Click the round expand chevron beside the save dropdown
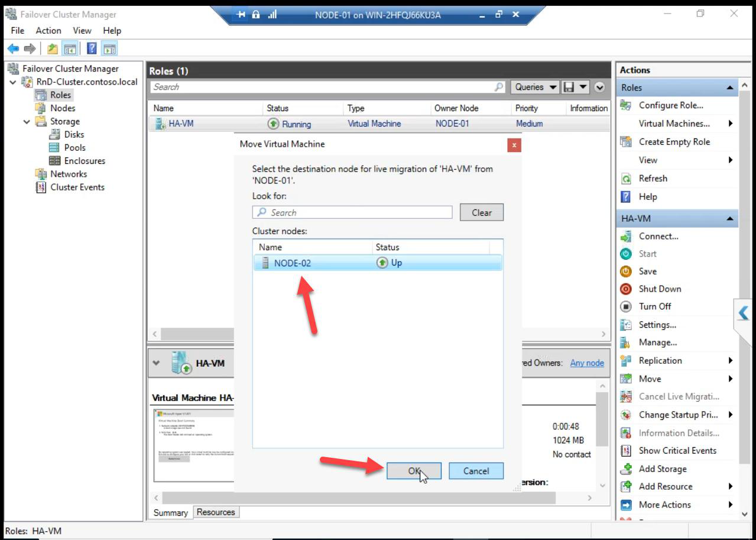Viewport: 756px width, 540px height. (x=599, y=87)
